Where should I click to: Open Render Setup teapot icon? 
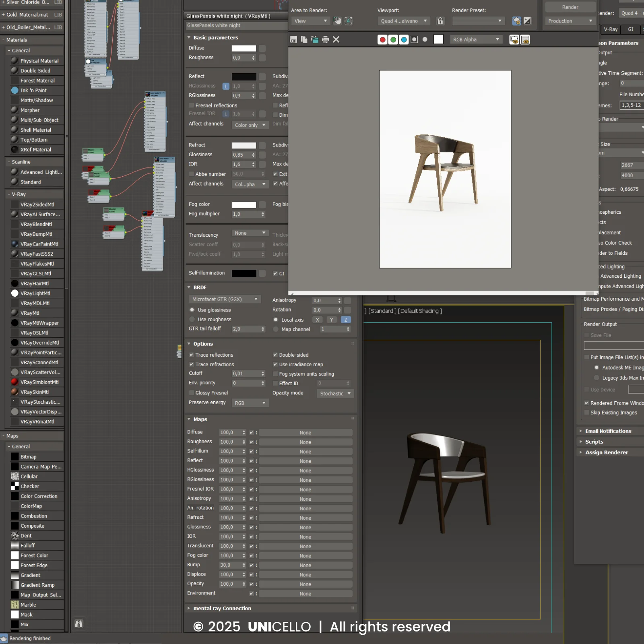tap(516, 21)
